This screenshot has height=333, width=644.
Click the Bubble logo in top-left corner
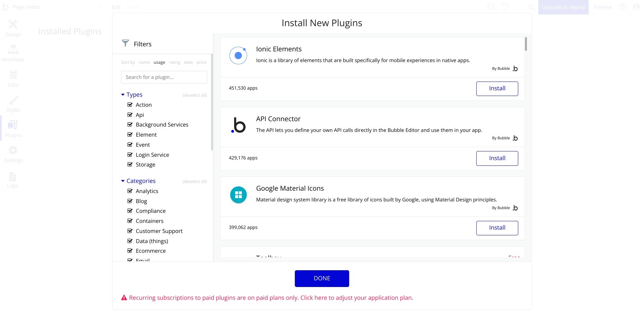(5, 7)
